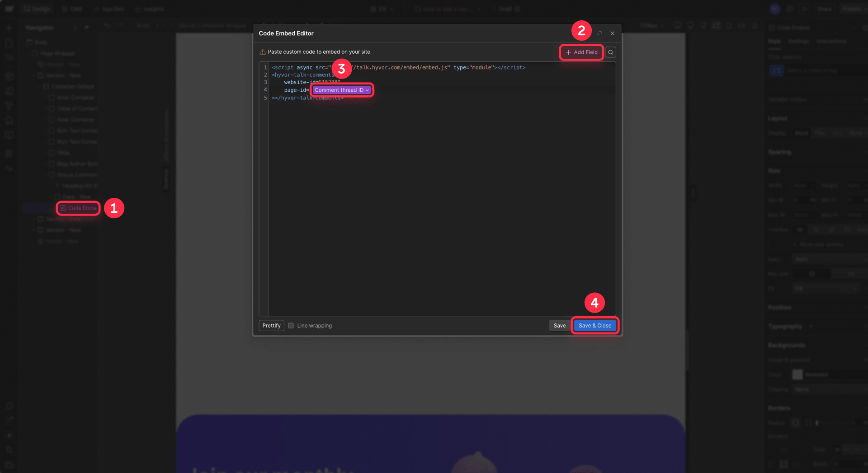Open the Insights tab
This screenshot has width=868, height=473.
(149, 9)
